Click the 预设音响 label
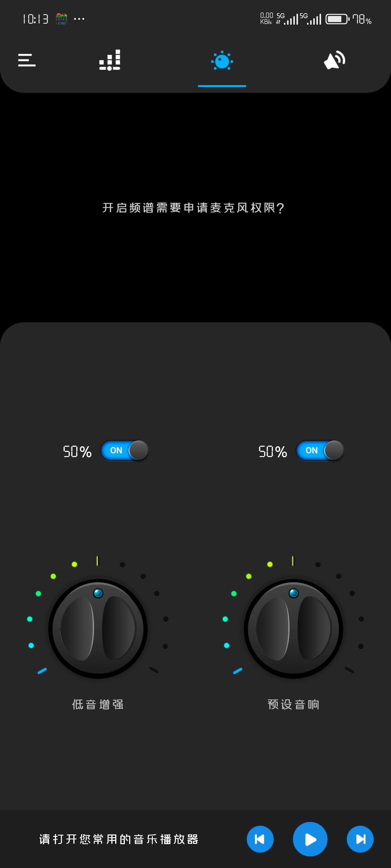This screenshot has width=391, height=868. (293, 704)
